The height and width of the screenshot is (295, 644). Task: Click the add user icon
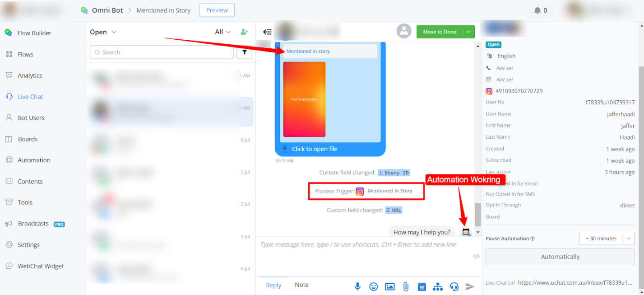pyautogui.click(x=244, y=32)
